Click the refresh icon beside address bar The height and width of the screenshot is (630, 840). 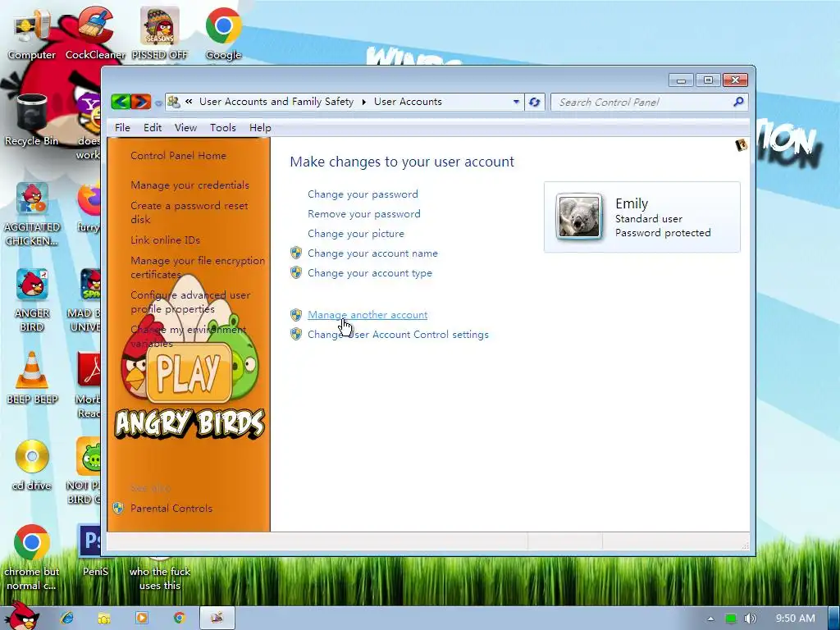(534, 102)
